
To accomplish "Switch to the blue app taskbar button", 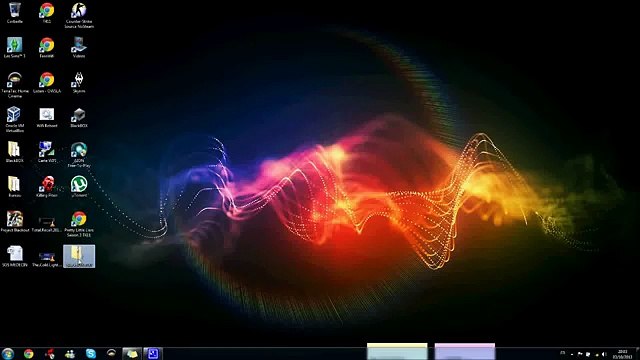I will click(x=153, y=353).
